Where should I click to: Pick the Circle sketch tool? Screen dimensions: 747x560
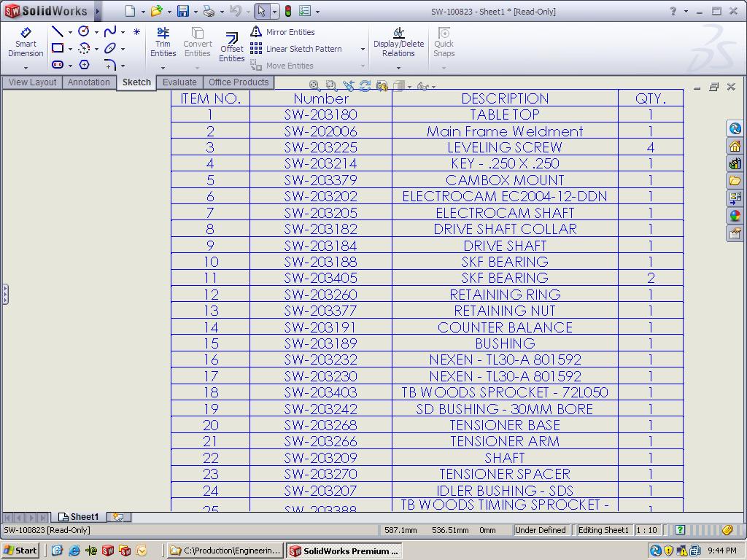point(84,32)
